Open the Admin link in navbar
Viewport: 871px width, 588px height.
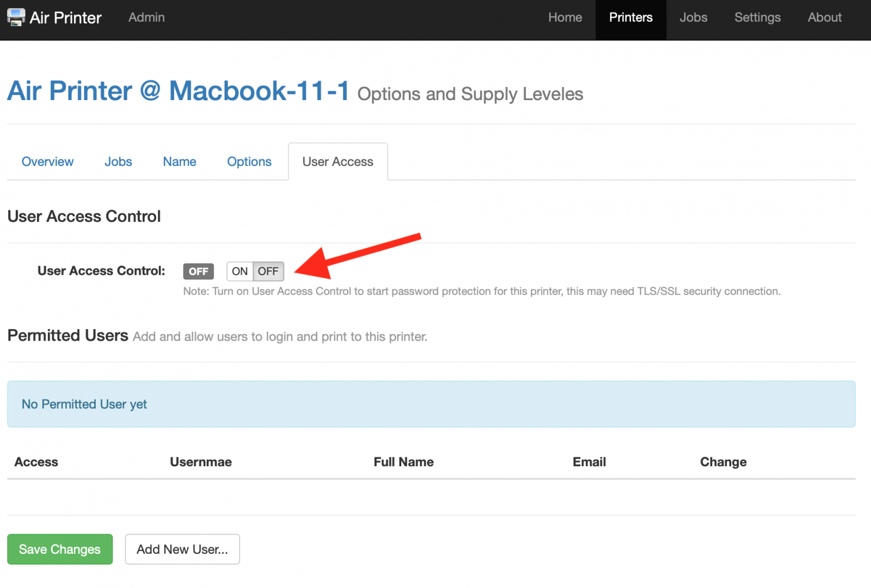146,17
